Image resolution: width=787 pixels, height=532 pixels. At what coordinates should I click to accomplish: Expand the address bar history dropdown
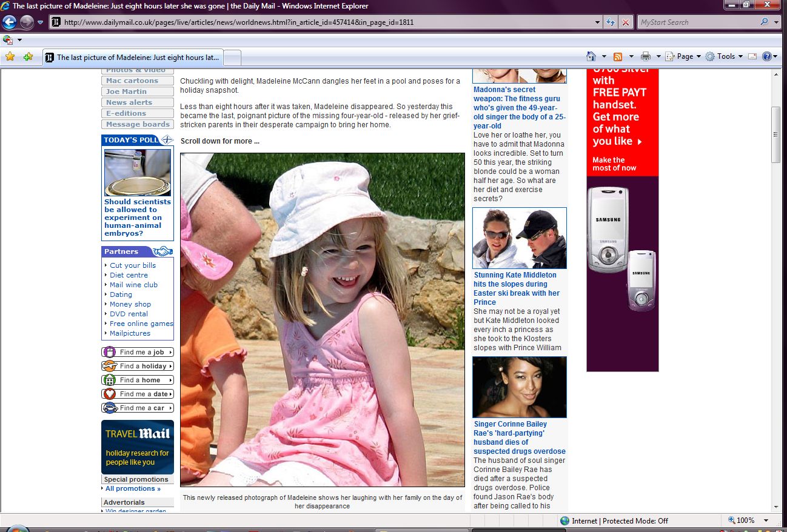click(598, 22)
